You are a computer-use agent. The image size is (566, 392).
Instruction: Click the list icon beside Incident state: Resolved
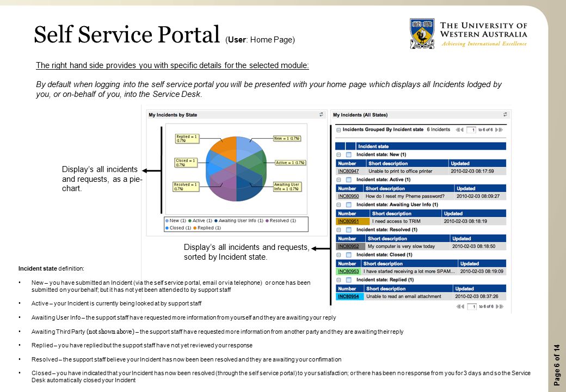(x=349, y=230)
